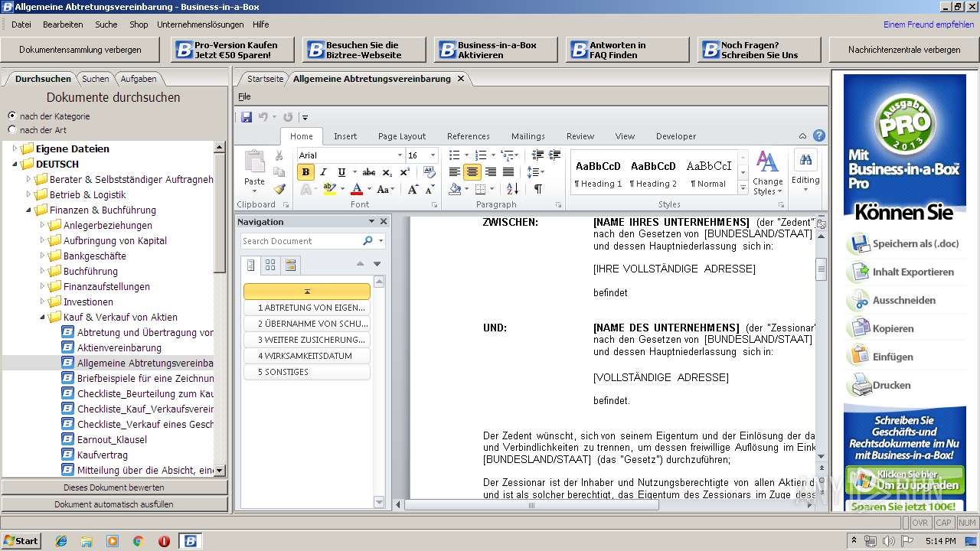Decrease paragraph indent
Screen dimensions: 980x551
(537, 155)
